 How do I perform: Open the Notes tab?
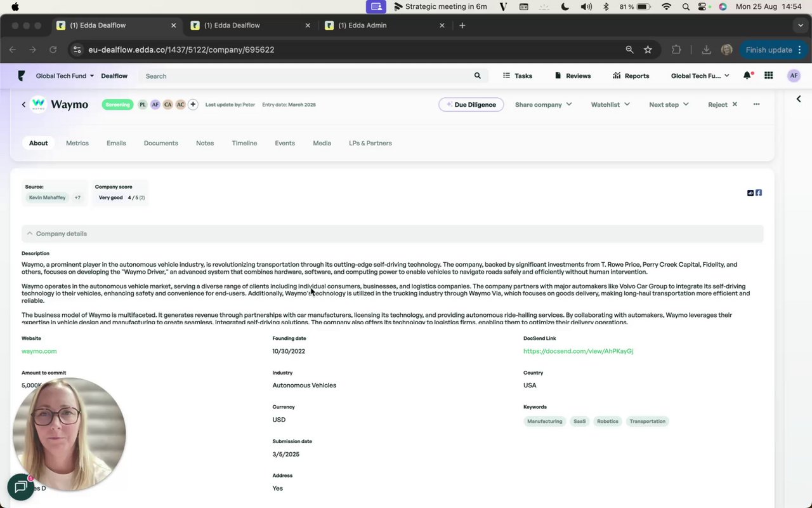[205, 144]
